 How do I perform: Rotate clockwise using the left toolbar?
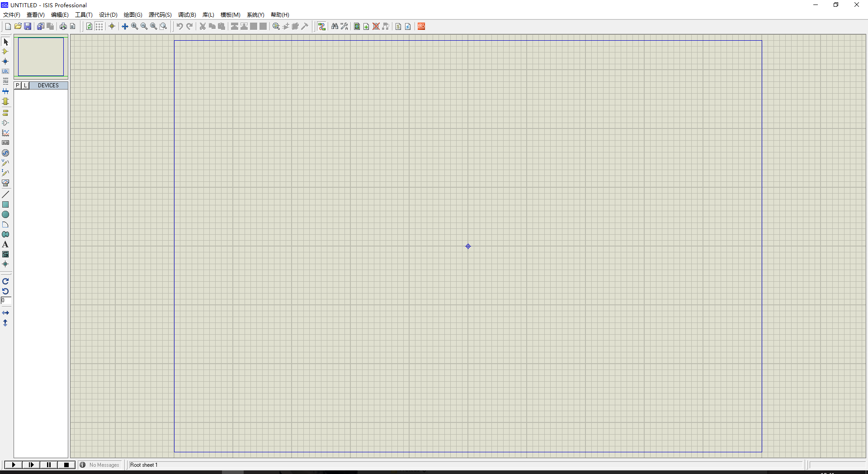coord(5,281)
